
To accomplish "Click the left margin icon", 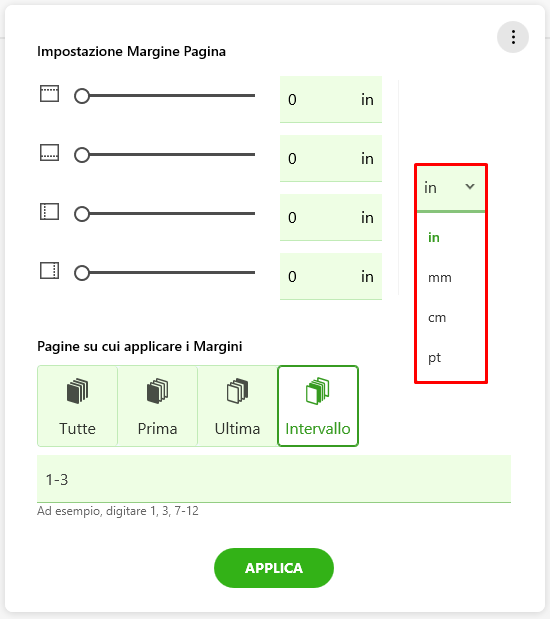I will point(49,212).
